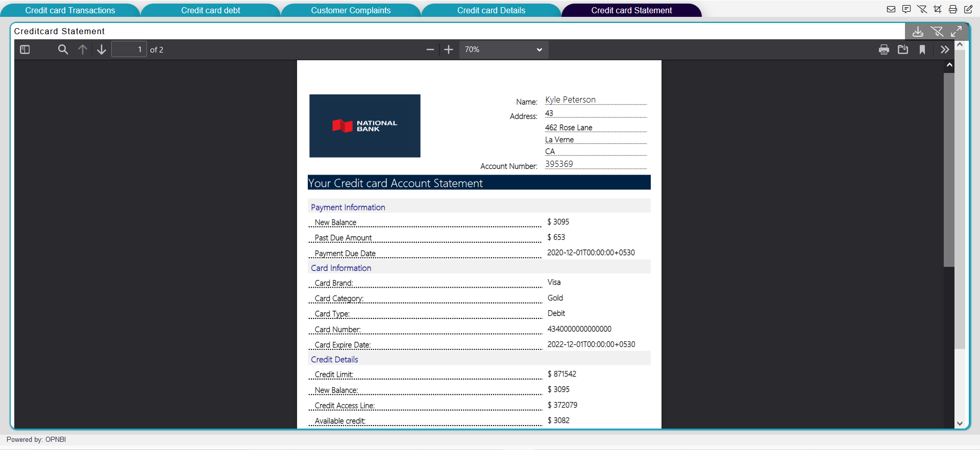Click the PDF vertical scrollbar thumb
The height and width of the screenshot is (450, 980).
(949, 169)
